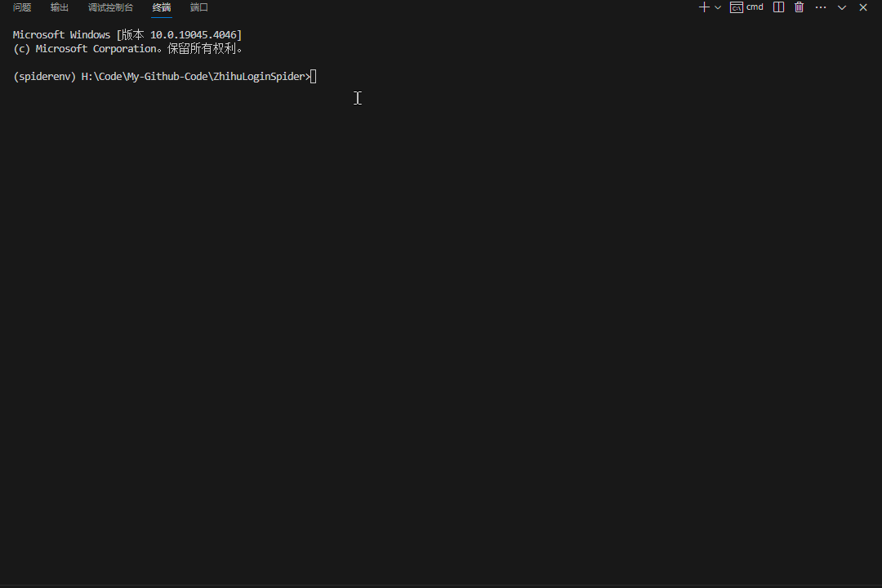The width and height of the screenshot is (882, 588).
Task: Click My-Github-Code in the prompt path
Action: click(x=167, y=77)
